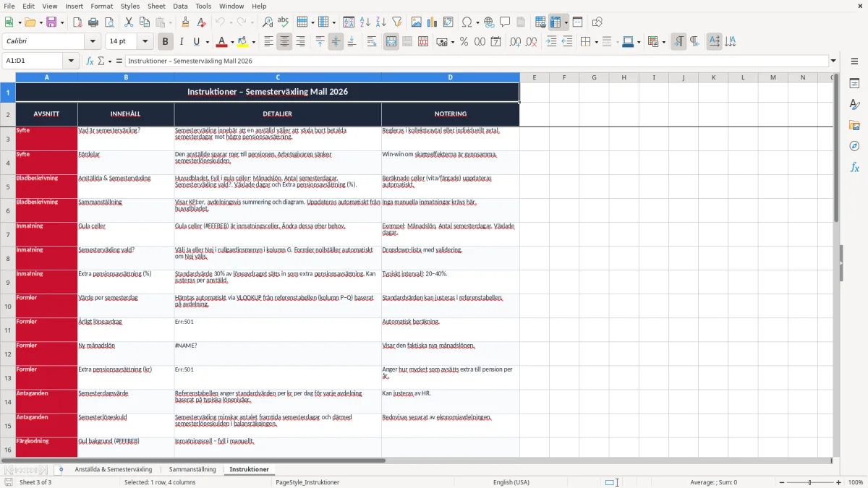This screenshot has width=868, height=488.
Task: Select column C header
Action: pos(278,77)
